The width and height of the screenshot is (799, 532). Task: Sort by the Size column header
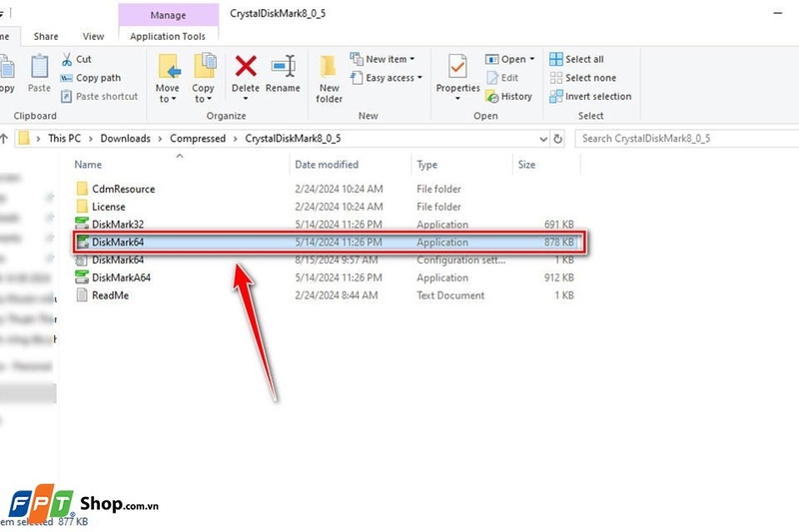[527, 165]
